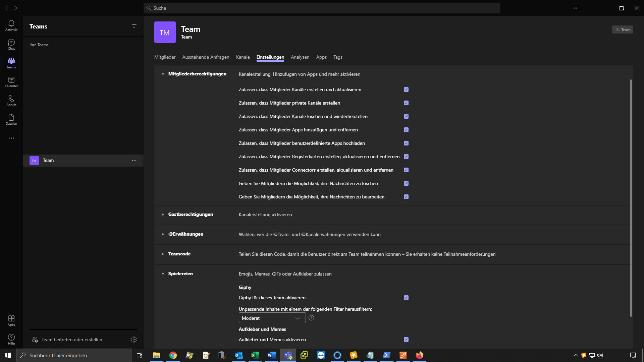Select the Einstellungen tab
This screenshot has width=644, height=362.
click(270, 57)
